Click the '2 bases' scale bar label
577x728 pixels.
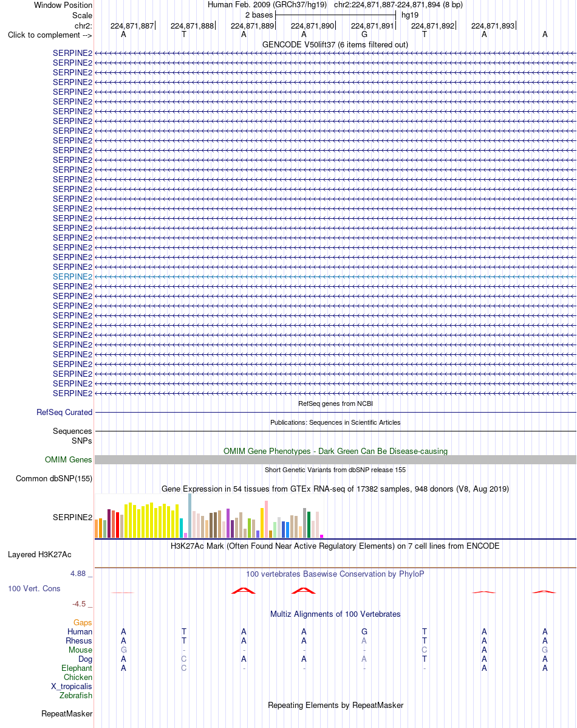coord(259,15)
